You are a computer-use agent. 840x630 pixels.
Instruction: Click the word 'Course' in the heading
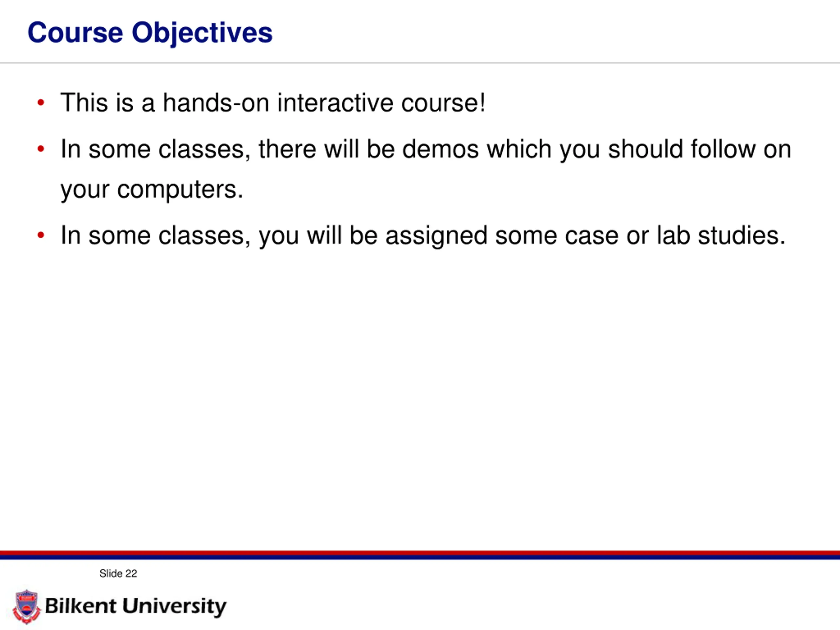click(x=75, y=33)
